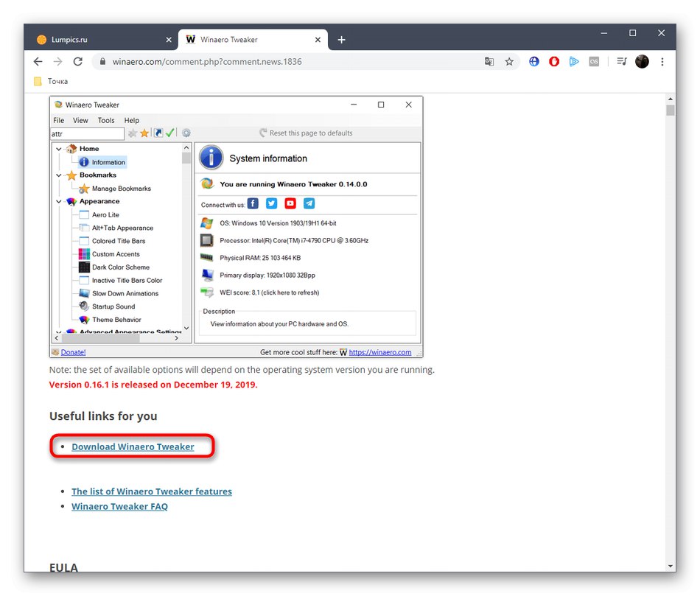The image size is (700, 596).
Task: Collapse the Appearance tree node
Action: pyautogui.click(x=58, y=201)
